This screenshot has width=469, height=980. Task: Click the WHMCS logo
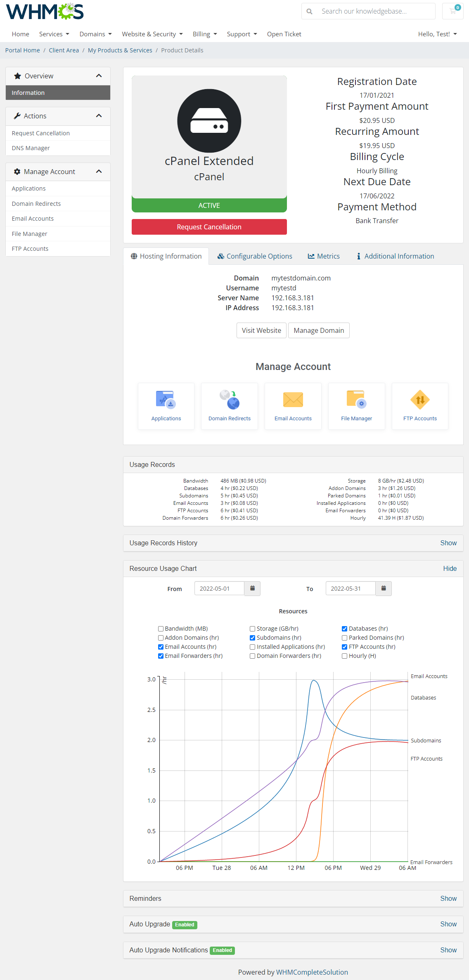tap(45, 12)
